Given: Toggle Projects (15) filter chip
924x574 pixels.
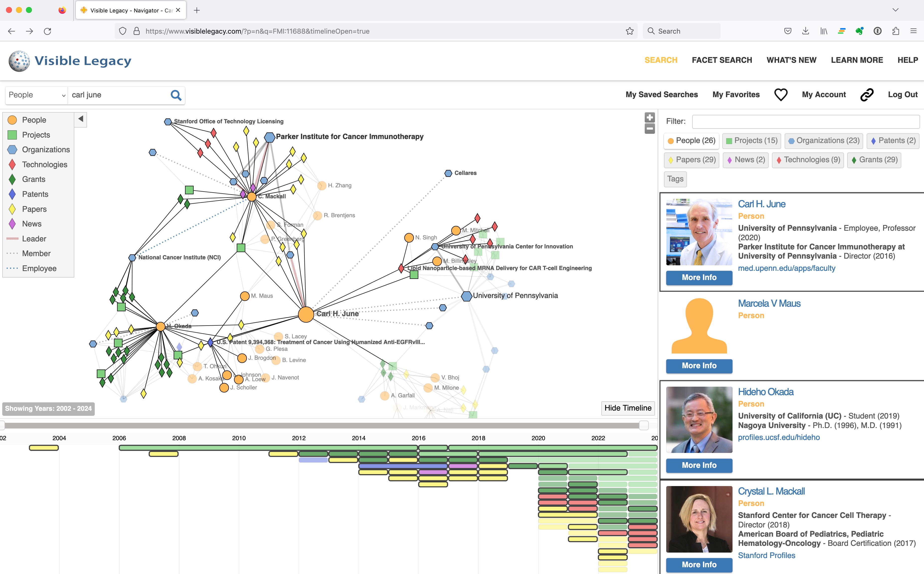Looking at the screenshot, I should click(751, 141).
